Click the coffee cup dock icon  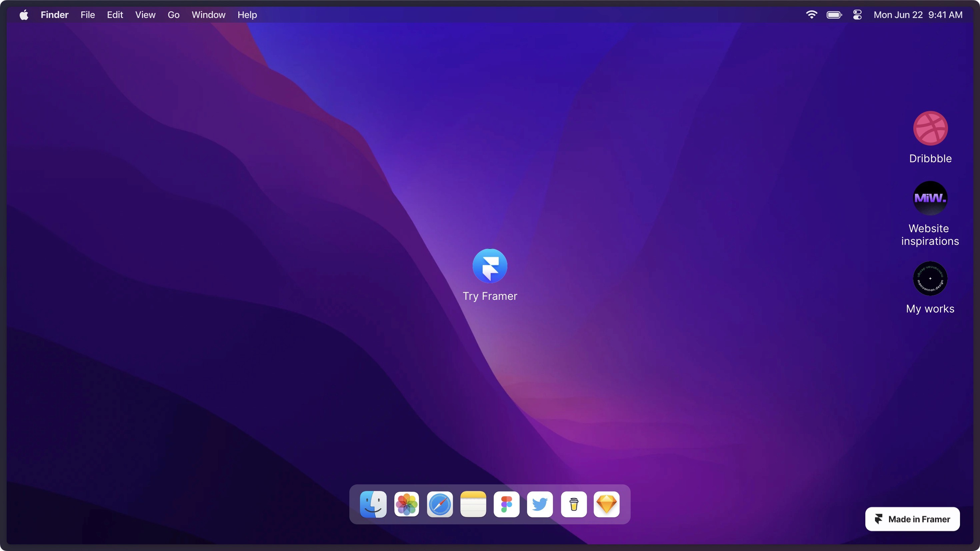(x=574, y=504)
